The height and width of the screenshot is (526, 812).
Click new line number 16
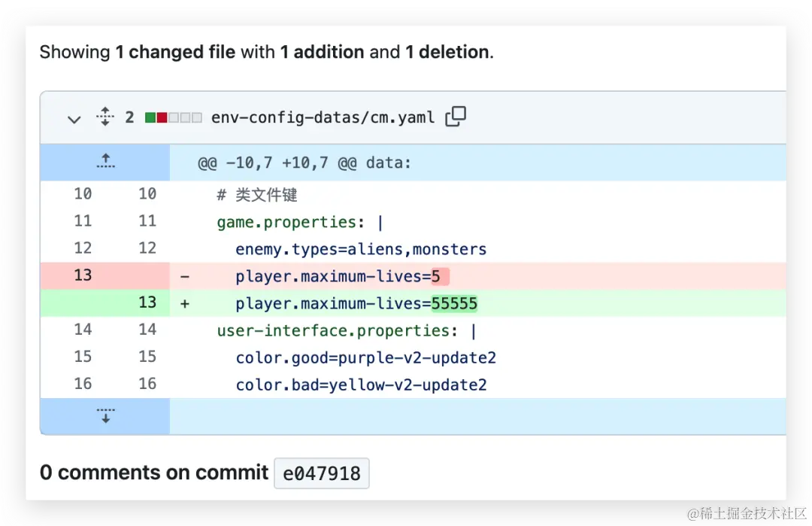point(147,384)
